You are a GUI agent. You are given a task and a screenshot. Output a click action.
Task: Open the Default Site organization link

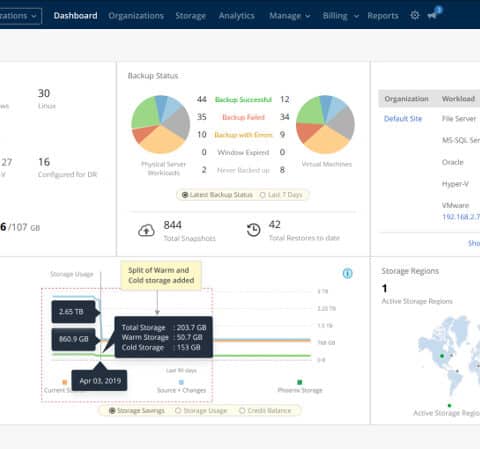(403, 119)
